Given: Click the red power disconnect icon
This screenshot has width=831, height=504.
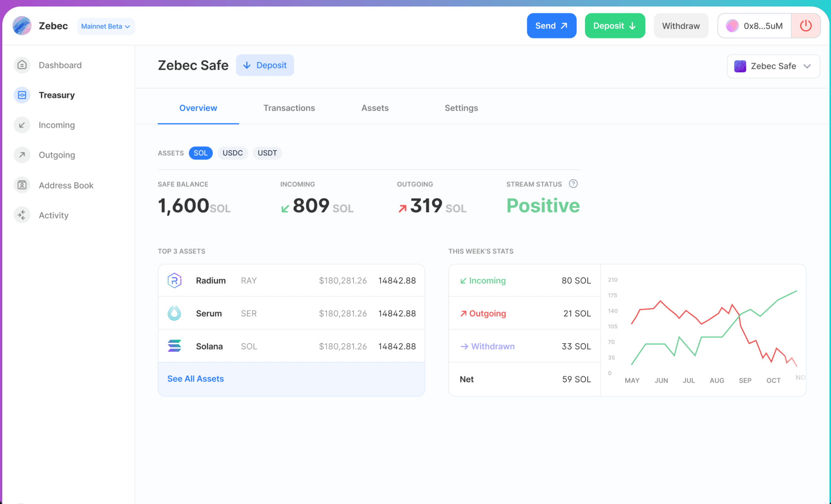Looking at the screenshot, I should pos(806,26).
